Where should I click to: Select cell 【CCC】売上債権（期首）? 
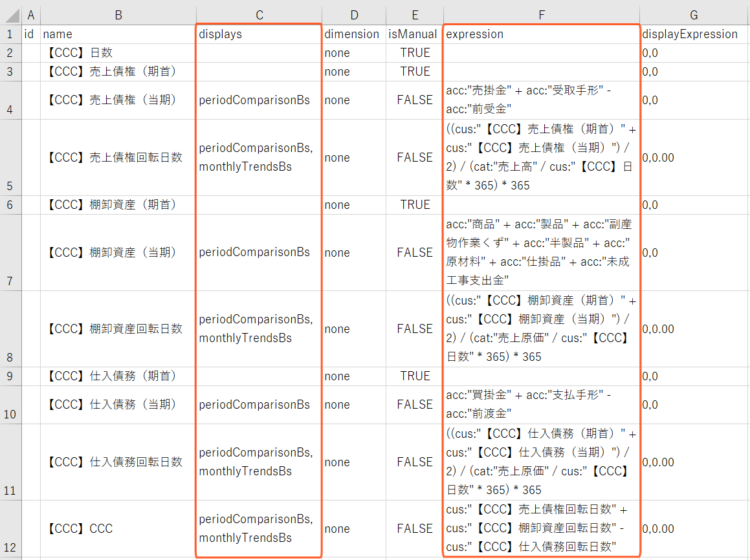(x=118, y=72)
